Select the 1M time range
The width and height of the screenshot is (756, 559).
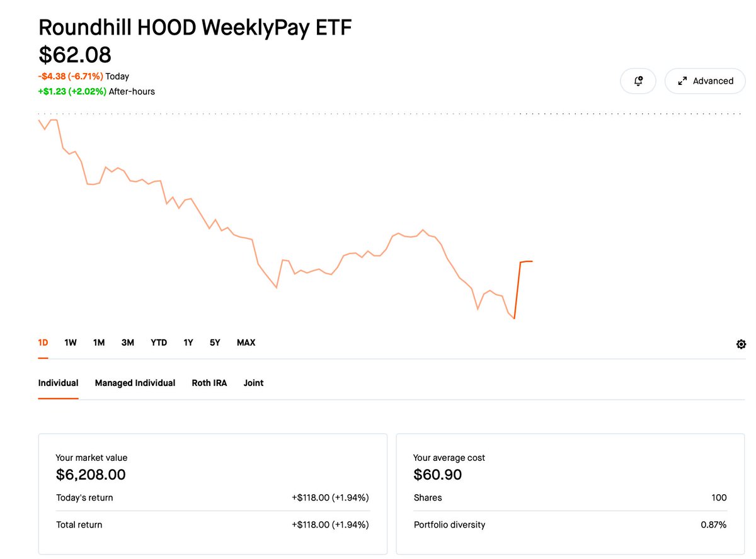tap(98, 342)
